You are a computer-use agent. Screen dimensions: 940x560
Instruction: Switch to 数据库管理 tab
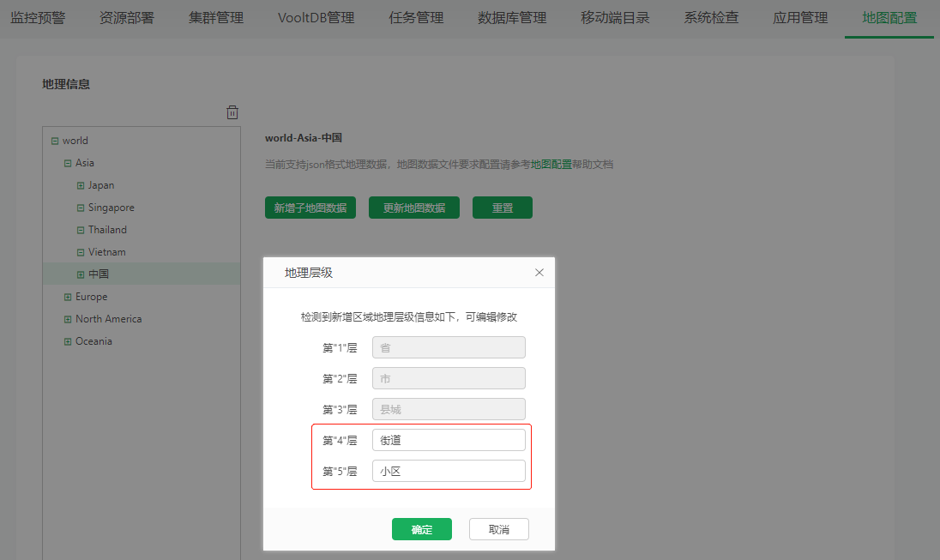click(512, 18)
